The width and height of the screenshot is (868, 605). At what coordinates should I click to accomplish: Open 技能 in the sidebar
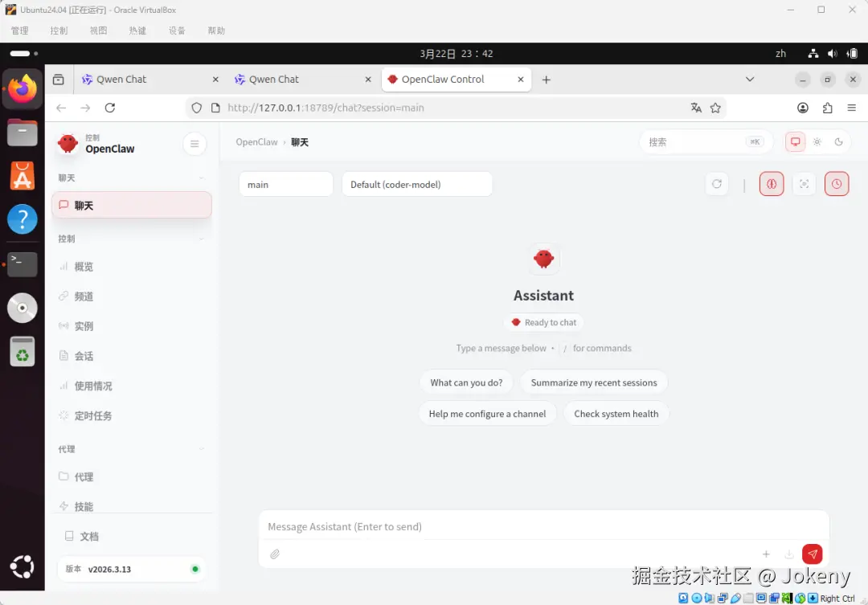[x=131, y=506]
